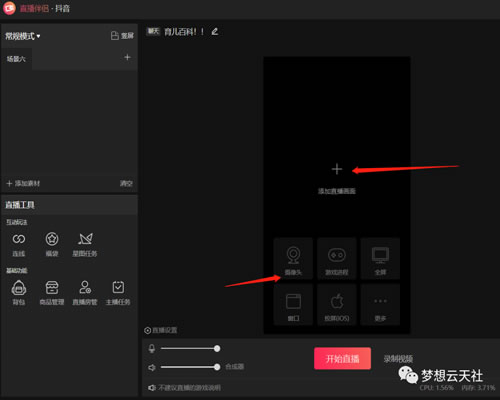
Task: Expand 添加素材 to add material
Action: tap(23, 183)
